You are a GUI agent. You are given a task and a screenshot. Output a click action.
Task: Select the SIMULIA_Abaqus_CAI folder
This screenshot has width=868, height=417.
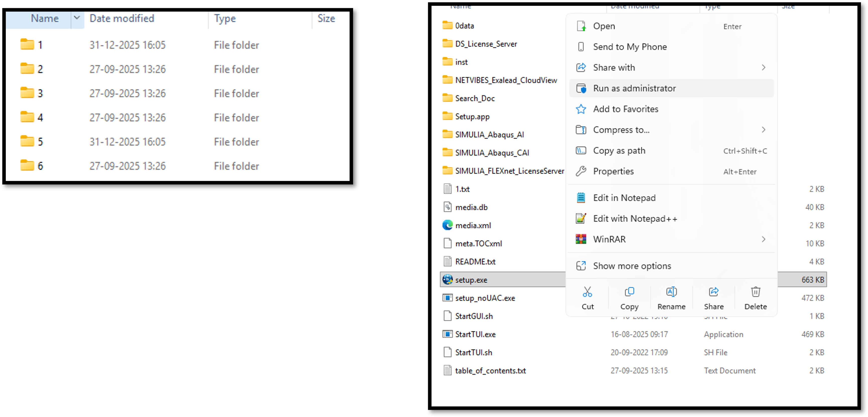pos(492,153)
